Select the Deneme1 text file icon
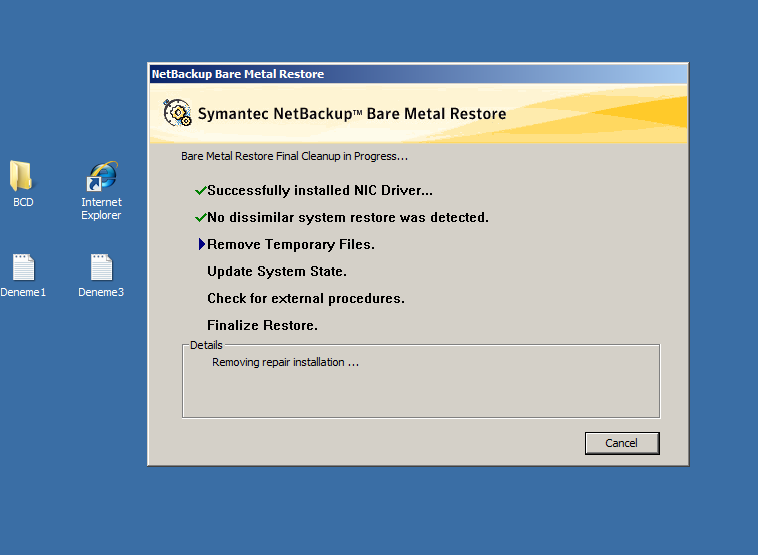 pyautogui.click(x=24, y=267)
